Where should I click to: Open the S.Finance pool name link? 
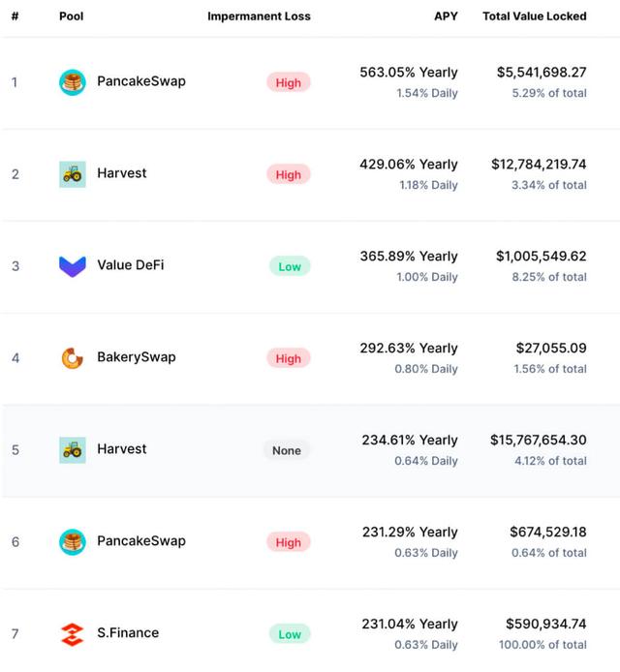(128, 633)
